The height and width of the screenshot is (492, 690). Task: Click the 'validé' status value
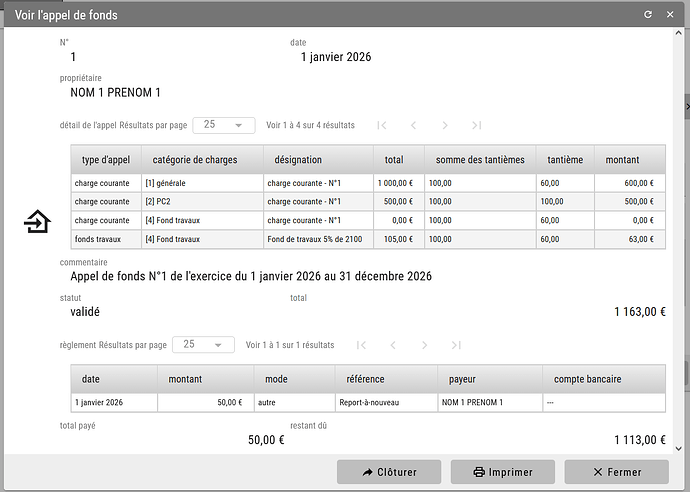click(85, 312)
